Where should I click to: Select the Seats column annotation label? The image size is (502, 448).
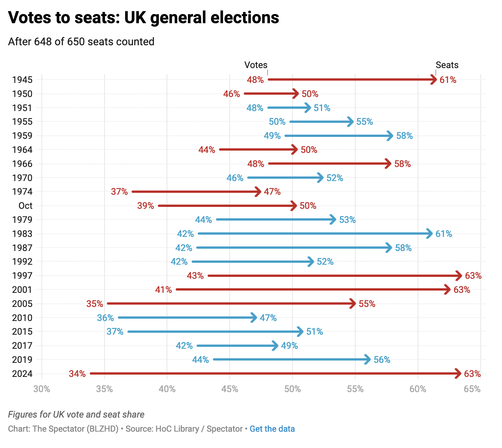click(x=447, y=65)
